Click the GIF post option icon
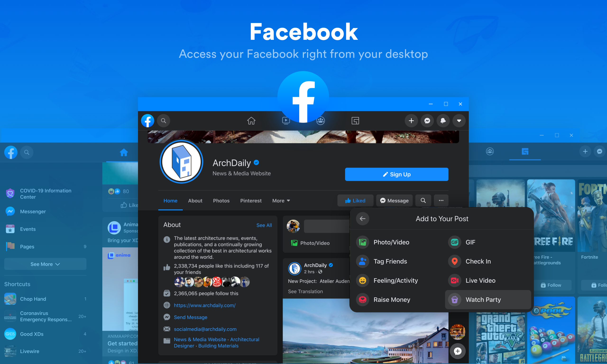This screenshot has height=364, width=607. click(x=454, y=242)
